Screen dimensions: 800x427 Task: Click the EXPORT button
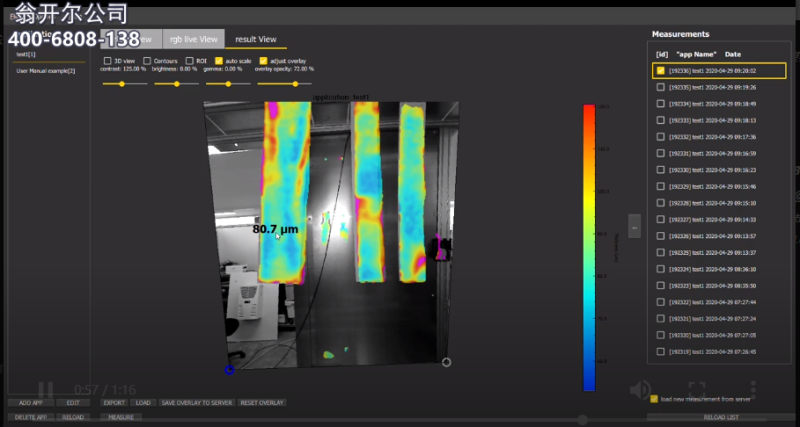(113, 403)
